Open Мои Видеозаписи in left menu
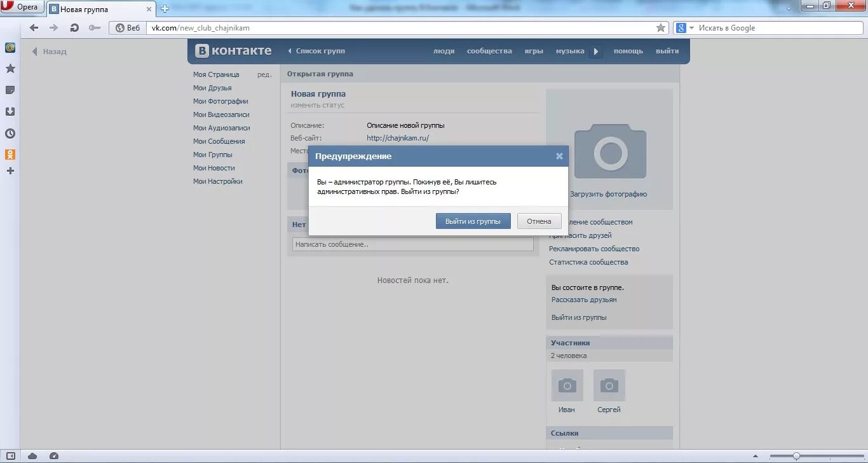This screenshot has height=463, width=868. [x=221, y=114]
